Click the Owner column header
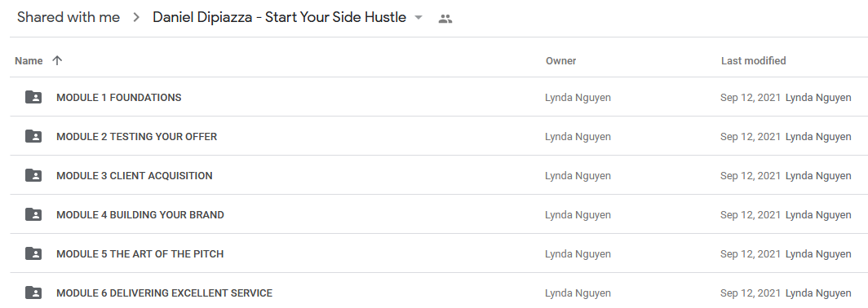Image resolution: width=868 pixels, height=308 pixels. click(560, 61)
